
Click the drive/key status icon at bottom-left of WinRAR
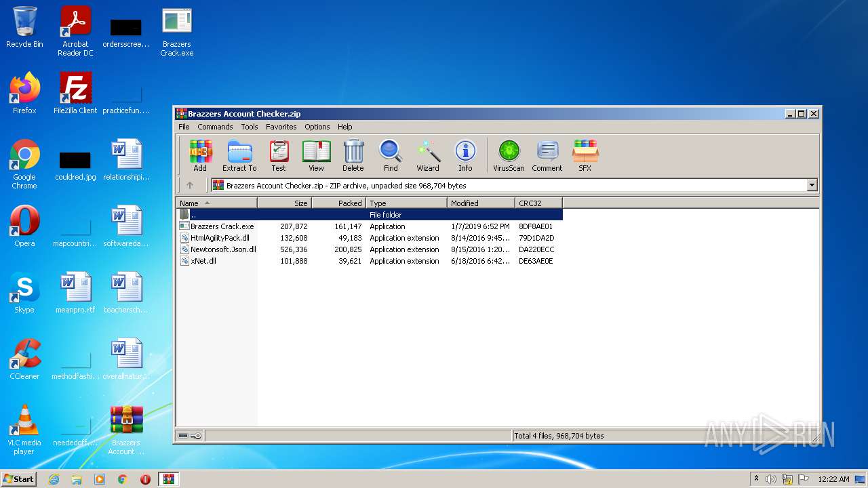189,436
